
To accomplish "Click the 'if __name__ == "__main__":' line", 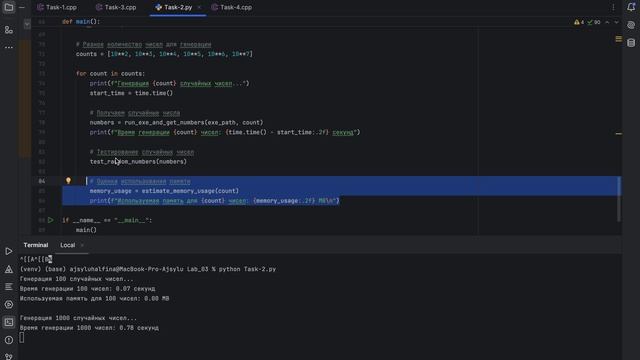I will pyautogui.click(x=107, y=220).
